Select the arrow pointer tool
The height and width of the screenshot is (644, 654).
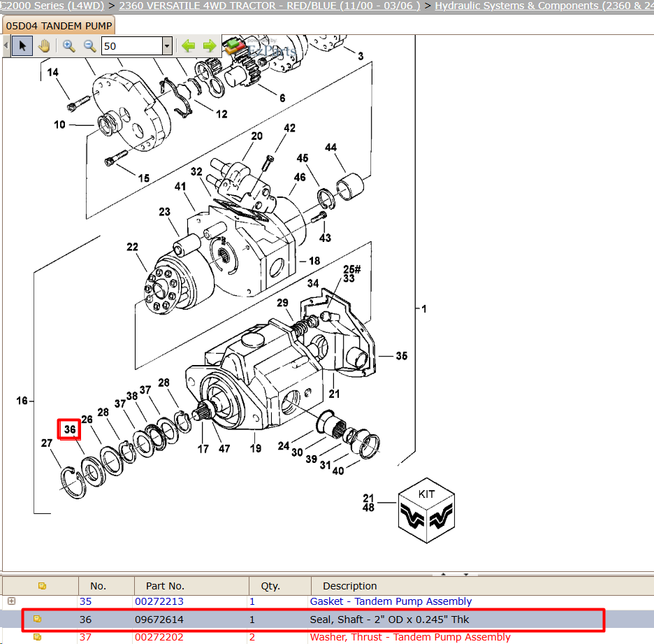[22, 46]
